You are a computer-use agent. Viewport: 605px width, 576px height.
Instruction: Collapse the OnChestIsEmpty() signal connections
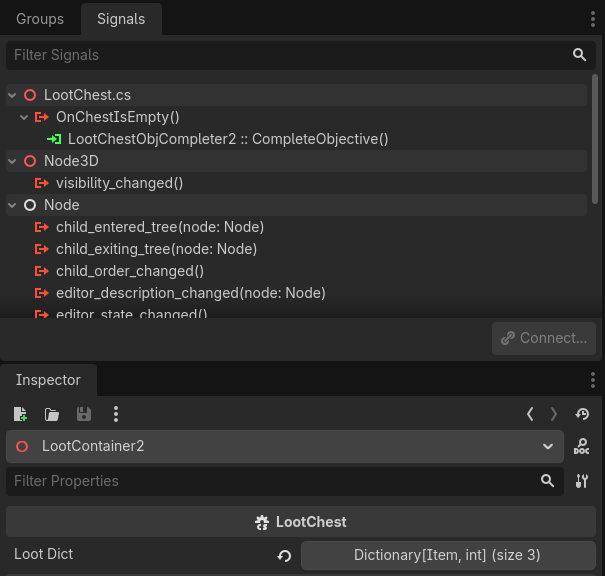pos(24,117)
